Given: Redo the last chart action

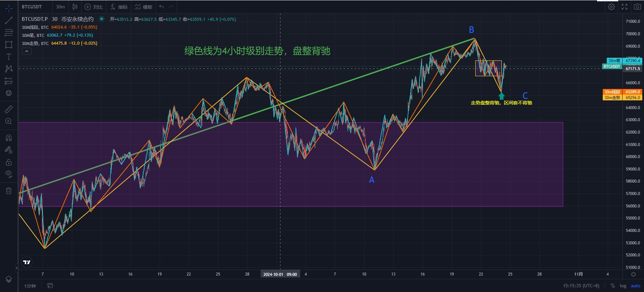Looking at the screenshot, I should pyautogui.click(x=171, y=7).
